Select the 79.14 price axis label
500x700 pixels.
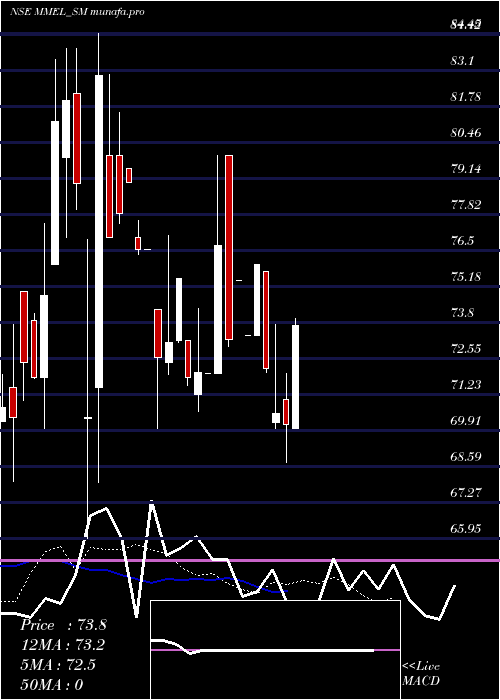466,169
